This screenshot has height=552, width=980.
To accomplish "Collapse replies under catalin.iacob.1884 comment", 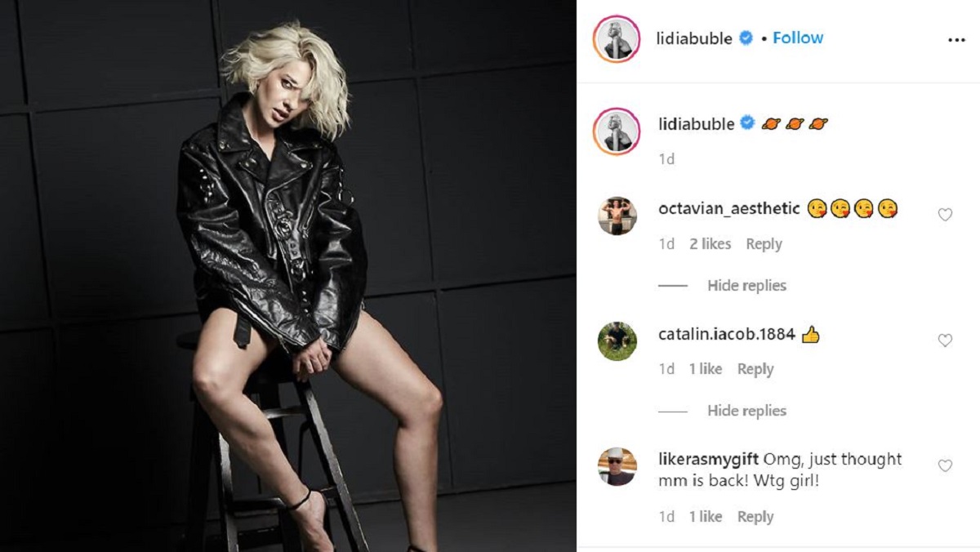I will click(746, 411).
